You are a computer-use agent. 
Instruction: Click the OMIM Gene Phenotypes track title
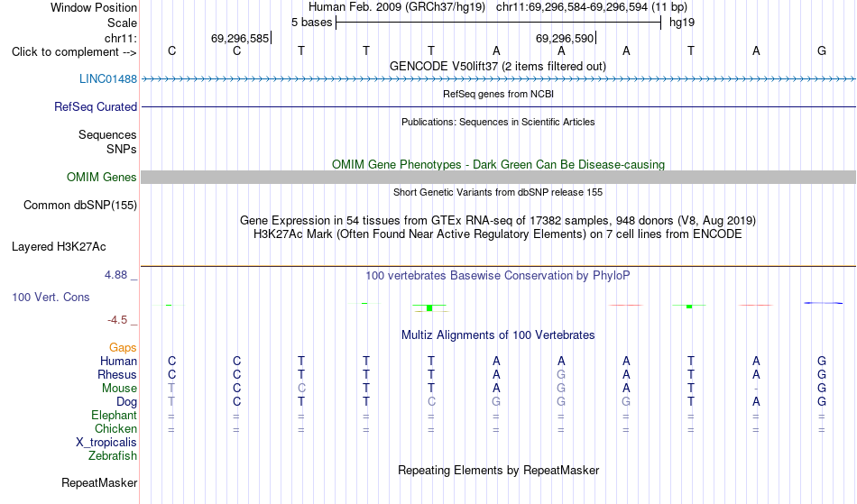[498, 164]
